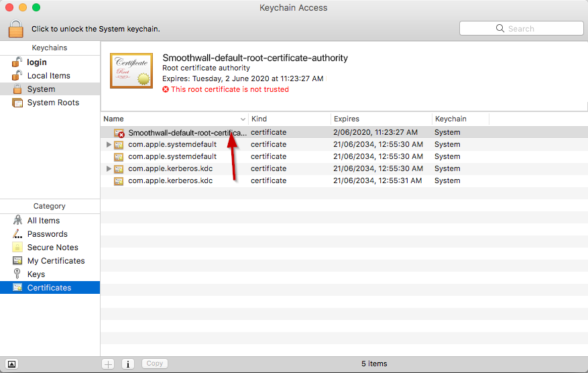This screenshot has width=588, height=373.
Task: Sort by the Expires column
Action: pos(381,119)
